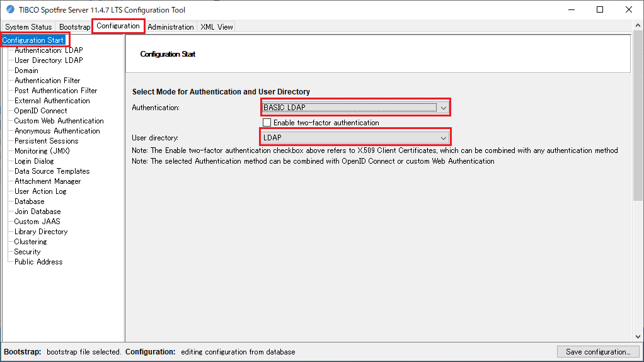This screenshot has width=644, height=362.
Task: Click 'Select Mode for Authentication and User Directory' heading
Action: point(221,92)
